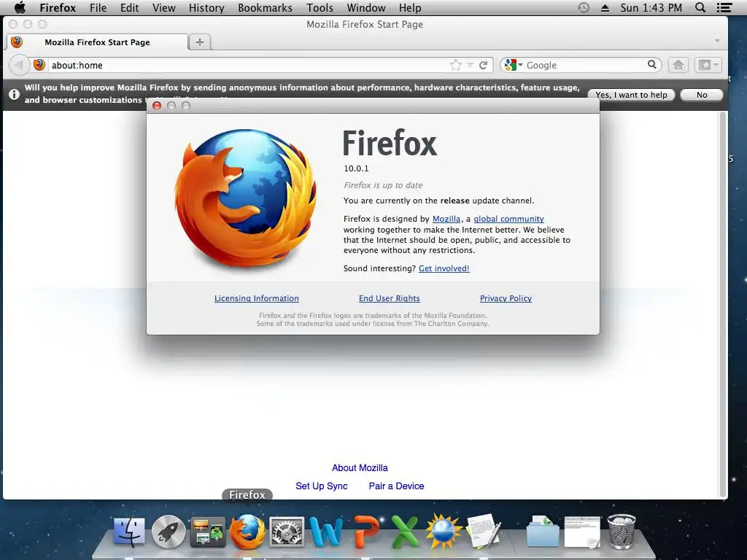The height and width of the screenshot is (560, 747).
Task: Reload the page with the refresh icon
Action: [483, 65]
